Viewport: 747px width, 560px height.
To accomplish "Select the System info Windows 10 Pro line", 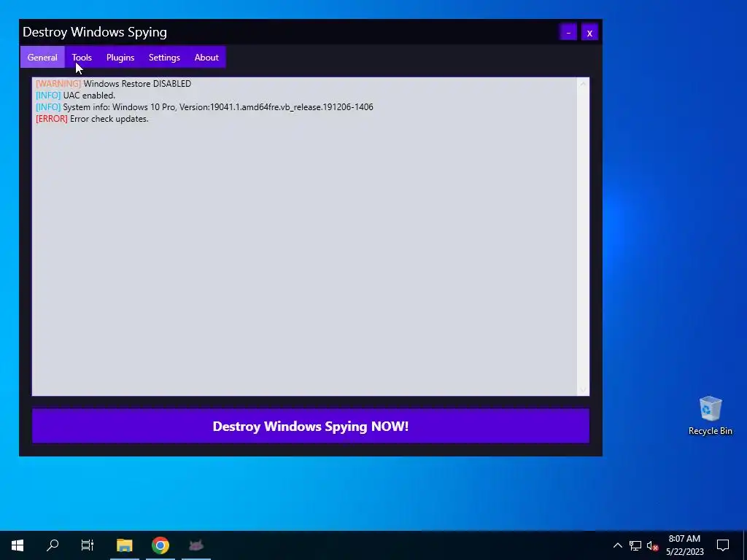I will point(204,107).
